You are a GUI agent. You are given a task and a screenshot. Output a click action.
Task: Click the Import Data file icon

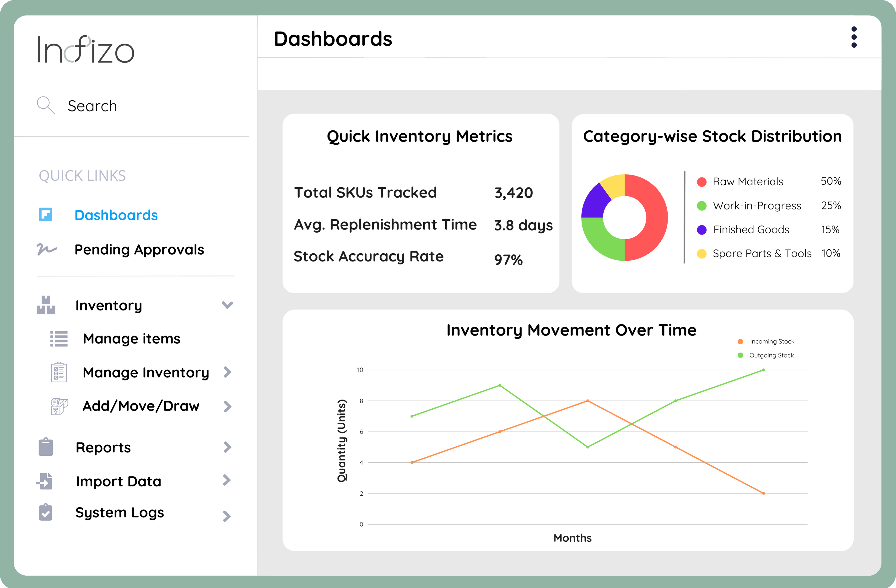tap(45, 481)
